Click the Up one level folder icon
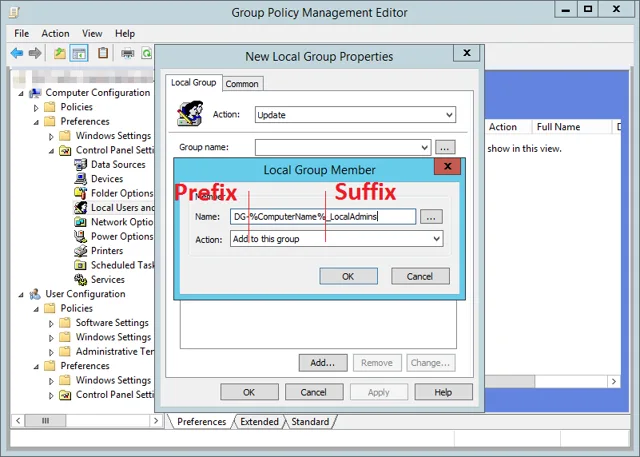 coord(60,53)
